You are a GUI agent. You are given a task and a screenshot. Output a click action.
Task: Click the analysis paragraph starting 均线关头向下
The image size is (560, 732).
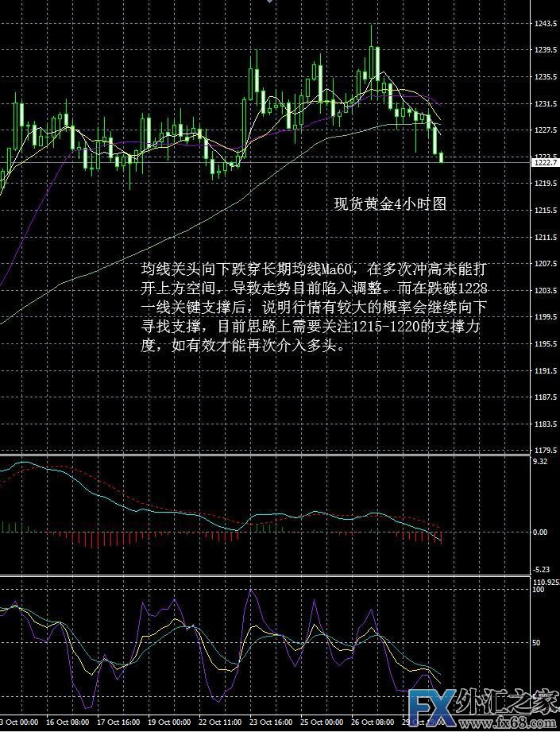315,308
